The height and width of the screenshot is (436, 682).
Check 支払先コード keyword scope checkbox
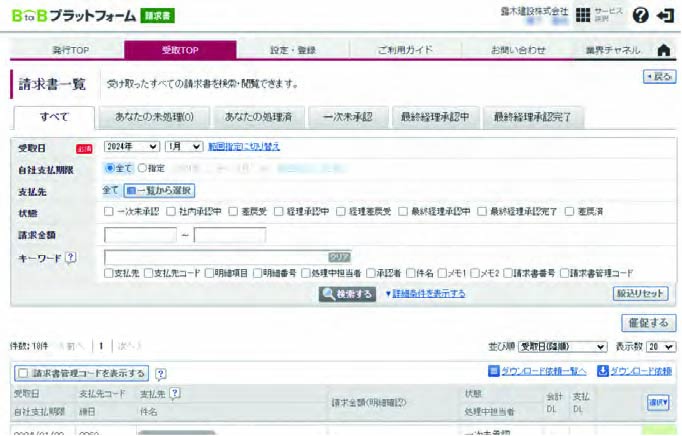(149, 273)
